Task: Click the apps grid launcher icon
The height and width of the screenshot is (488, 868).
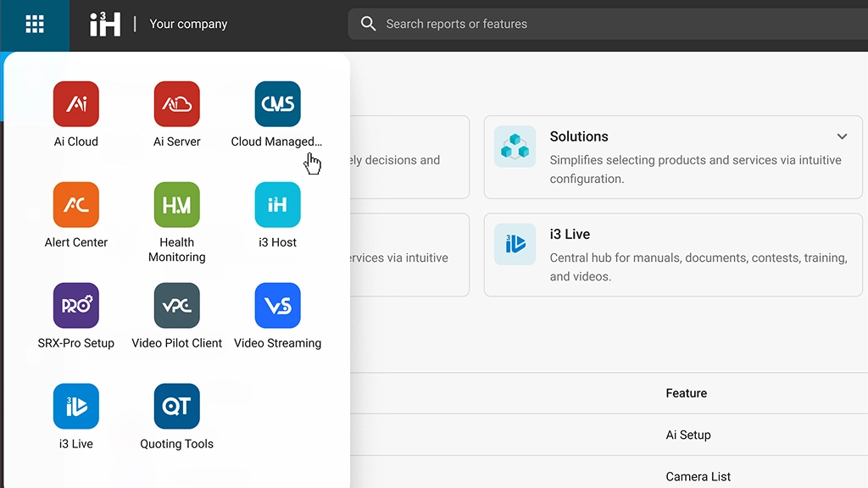Action: (35, 24)
